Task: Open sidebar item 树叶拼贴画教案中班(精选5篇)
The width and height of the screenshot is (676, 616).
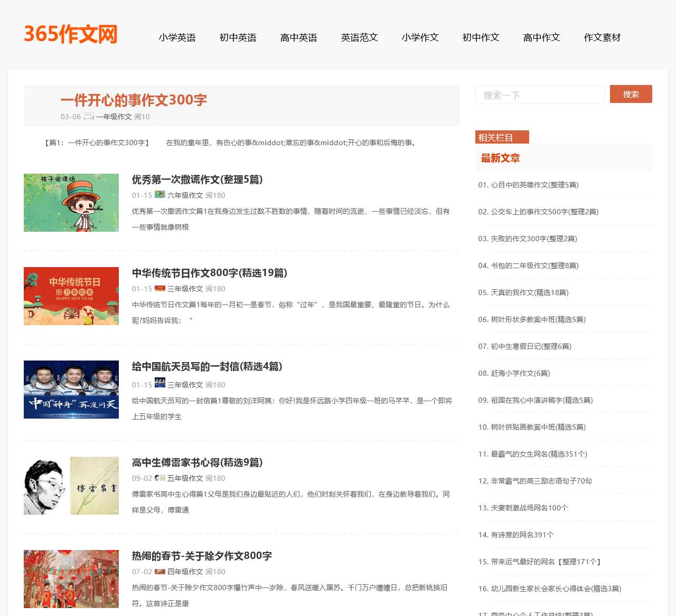Action: point(538,427)
